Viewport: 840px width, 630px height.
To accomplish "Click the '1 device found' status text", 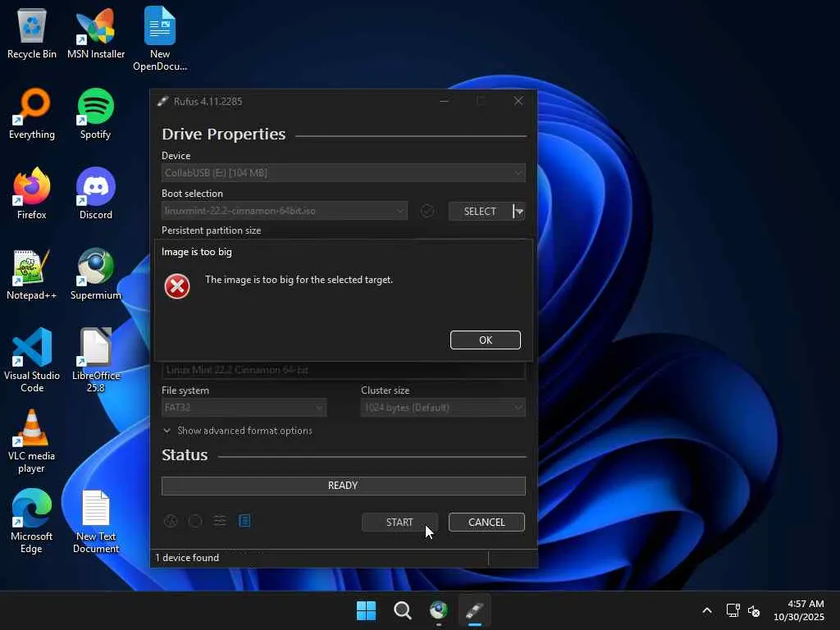I will coord(187,558).
